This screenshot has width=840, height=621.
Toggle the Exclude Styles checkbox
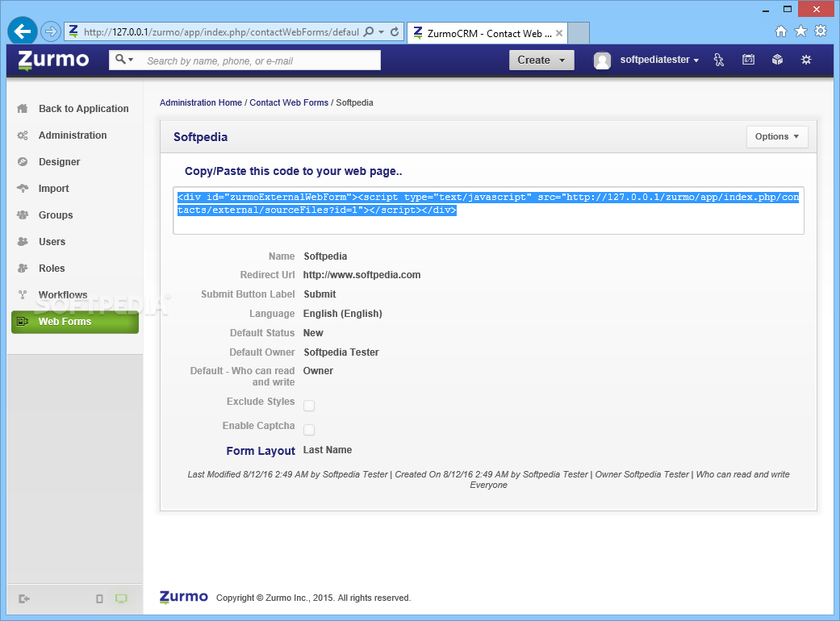(309, 406)
